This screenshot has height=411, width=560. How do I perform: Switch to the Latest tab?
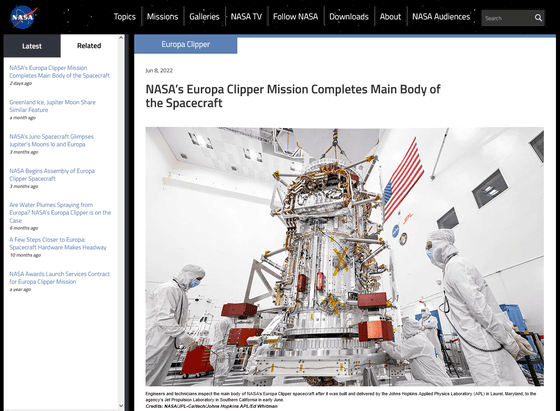[x=32, y=46]
